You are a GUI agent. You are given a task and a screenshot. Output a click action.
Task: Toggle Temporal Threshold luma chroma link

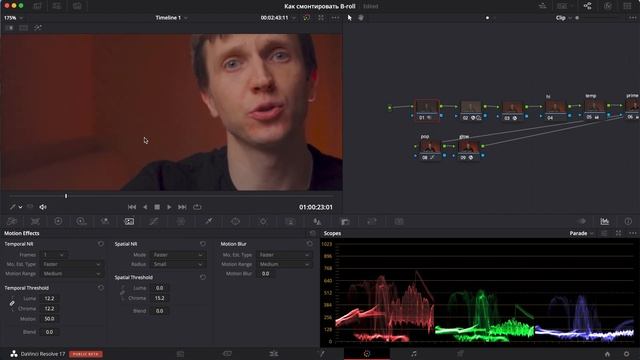[12, 303]
